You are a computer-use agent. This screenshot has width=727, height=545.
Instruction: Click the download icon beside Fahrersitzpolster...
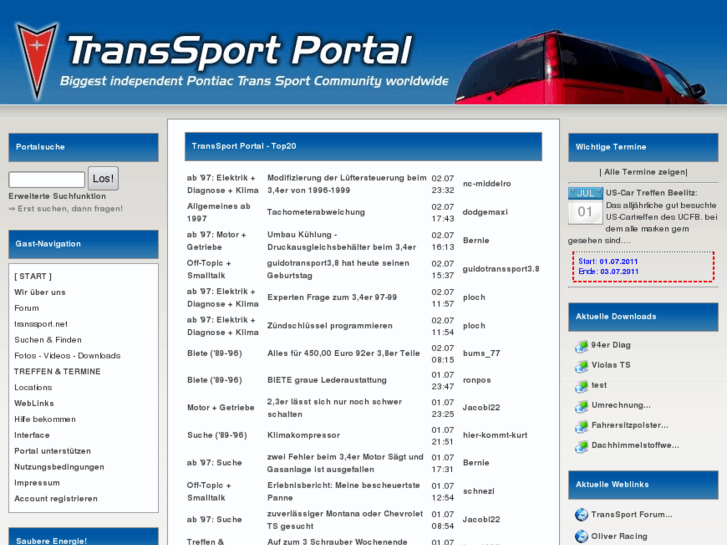pos(581,426)
